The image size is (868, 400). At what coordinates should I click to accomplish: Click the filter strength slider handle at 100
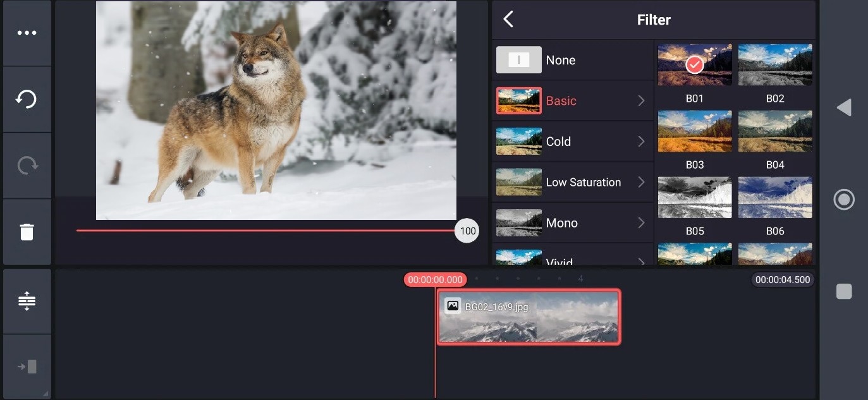tap(467, 231)
